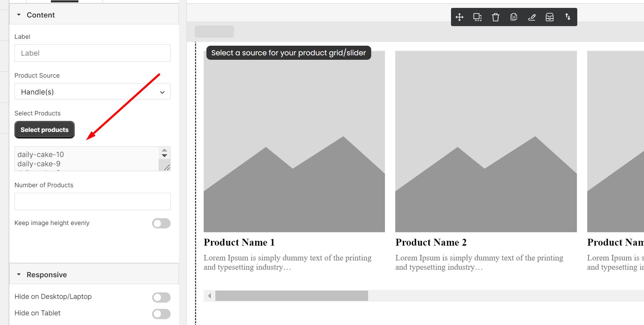Click the Product Name 1 title
This screenshot has height=325, width=644.
click(239, 242)
